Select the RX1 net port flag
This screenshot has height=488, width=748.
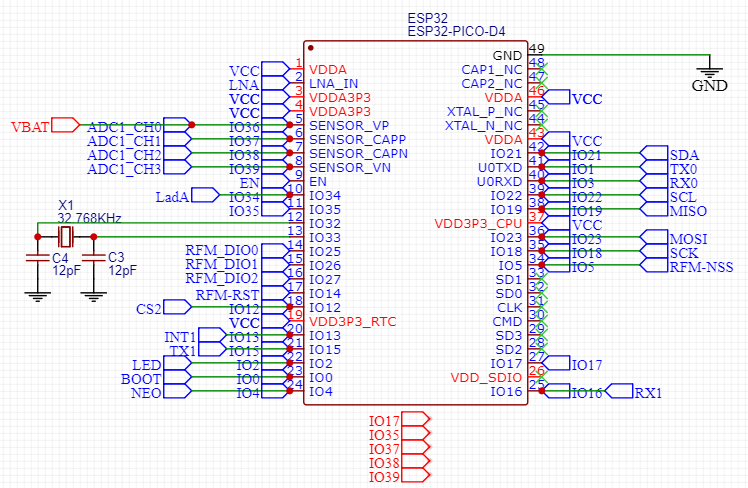coord(619,391)
